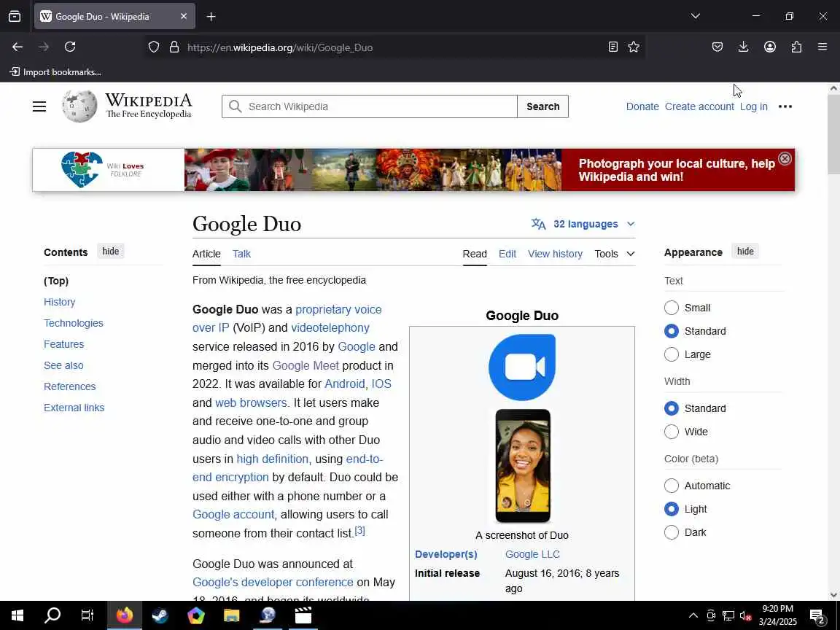Viewport: 840px width, 630px height.
Task: Expand the 32 languages dropdown
Action: 583,224
